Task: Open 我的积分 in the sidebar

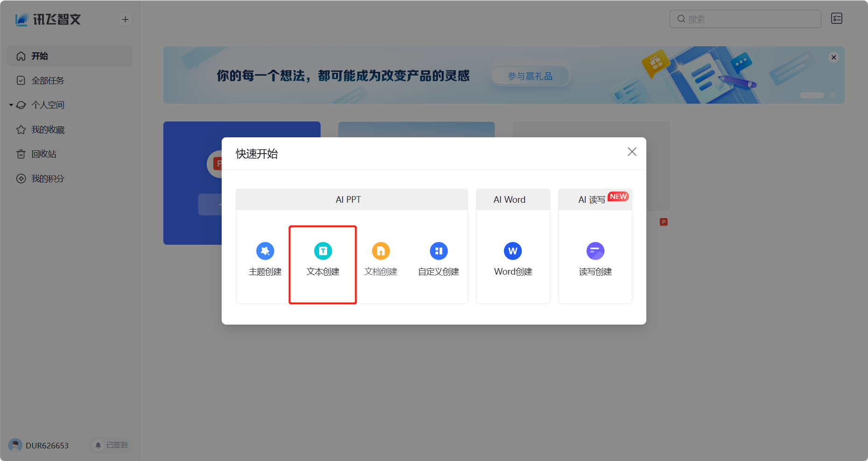Action: click(x=70, y=178)
